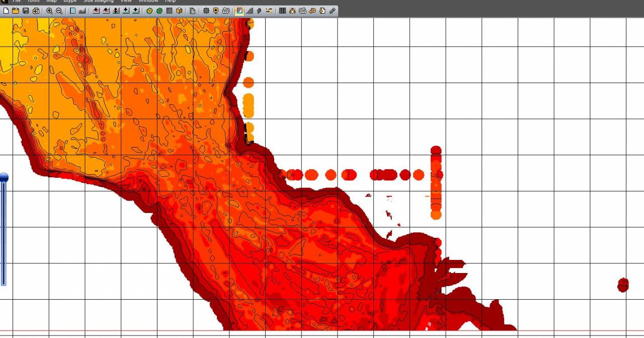Click the yellow return arrow icon
644x338 pixels.
312,11
